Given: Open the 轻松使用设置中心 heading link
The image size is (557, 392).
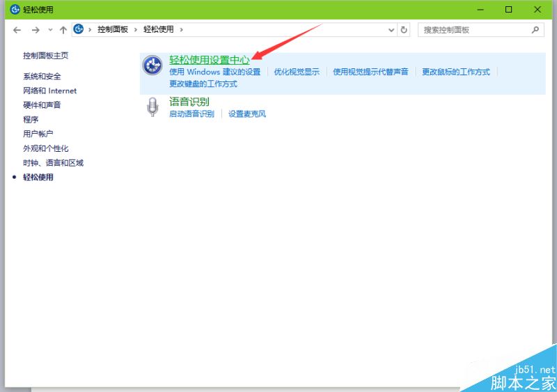Looking at the screenshot, I should point(209,60).
